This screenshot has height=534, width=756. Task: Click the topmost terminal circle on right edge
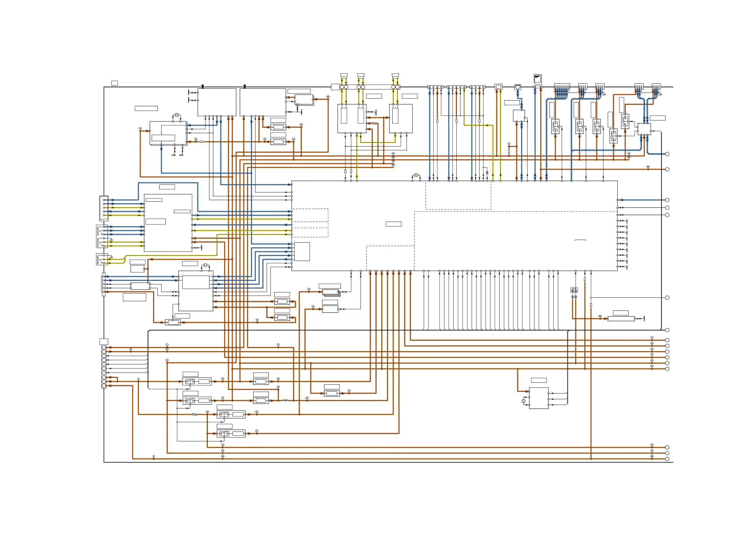[667, 154]
